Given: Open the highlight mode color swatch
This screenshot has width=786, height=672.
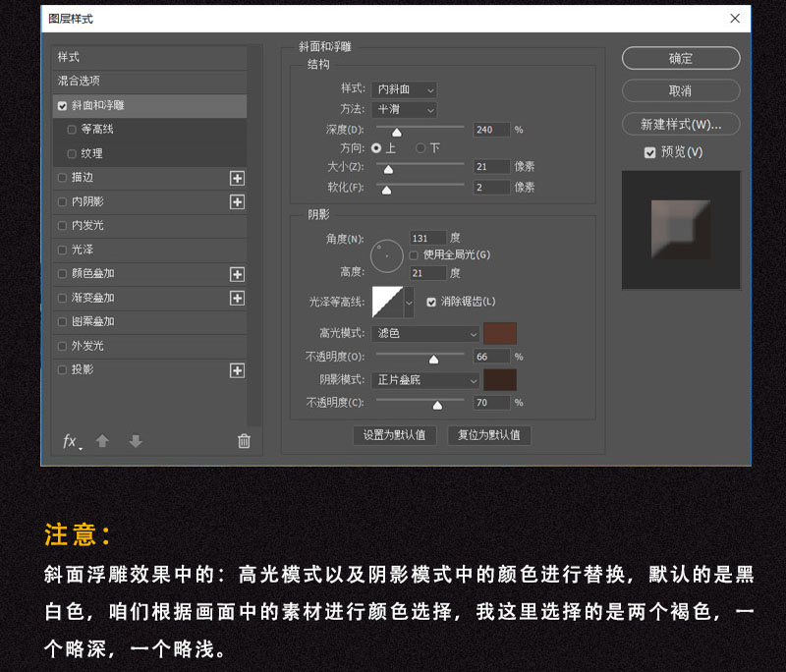Looking at the screenshot, I should (x=500, y=334).
